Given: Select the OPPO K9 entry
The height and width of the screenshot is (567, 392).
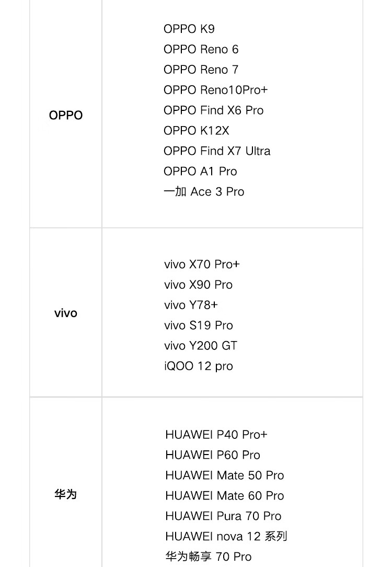Looking at the screenshot, I should pyautogui.click(x=189, y=29).
